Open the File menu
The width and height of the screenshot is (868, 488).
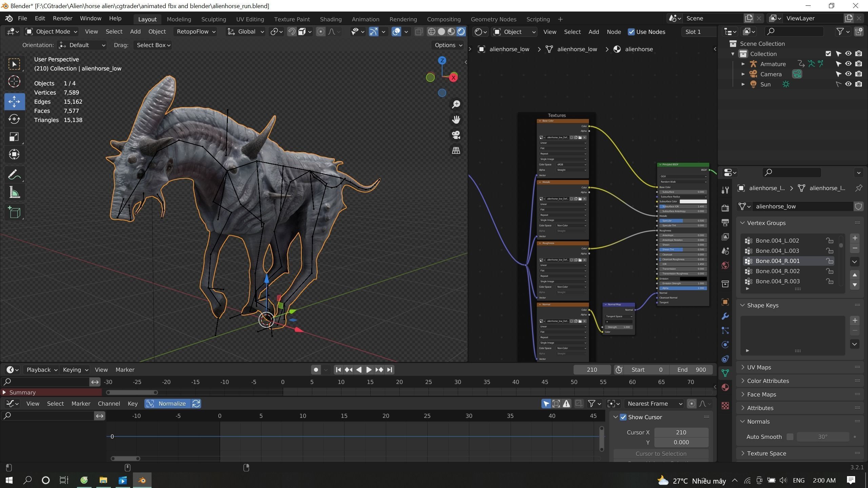point(22,19)
